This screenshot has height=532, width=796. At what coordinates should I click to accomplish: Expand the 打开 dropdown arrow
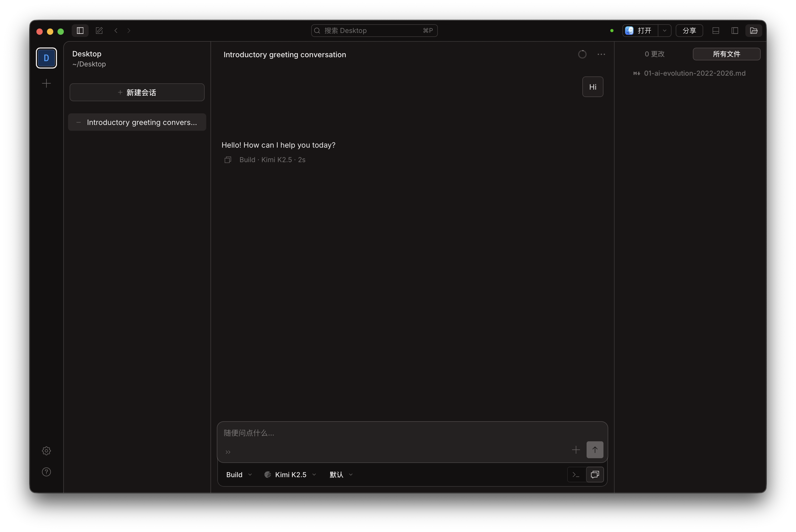(664, 31)
